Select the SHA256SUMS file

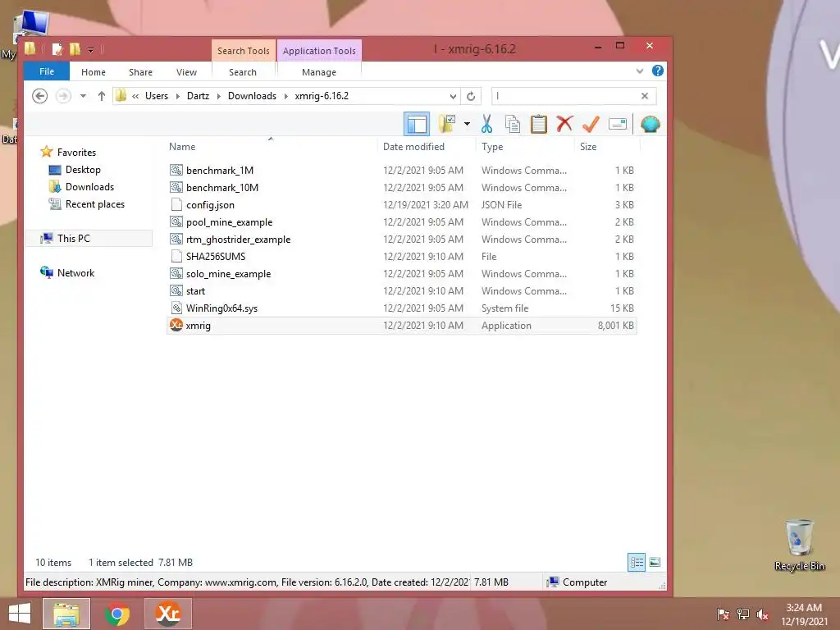(x=216, y=257)
